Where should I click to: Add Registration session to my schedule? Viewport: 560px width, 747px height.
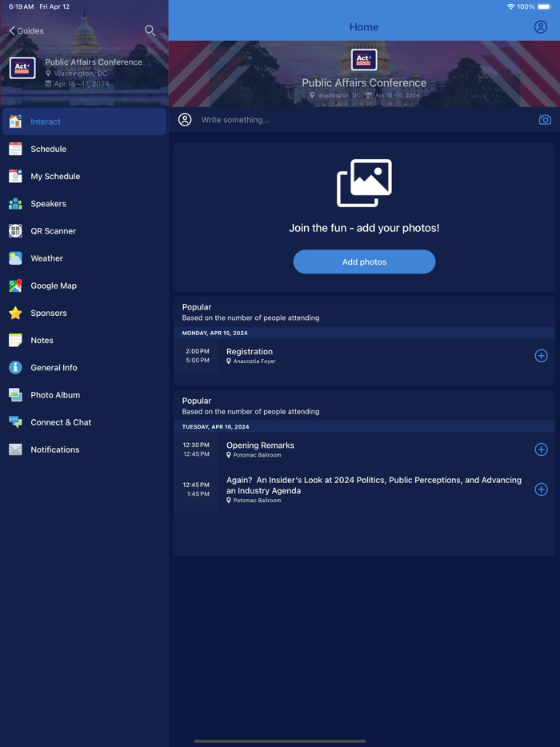[x=541, y=355]
